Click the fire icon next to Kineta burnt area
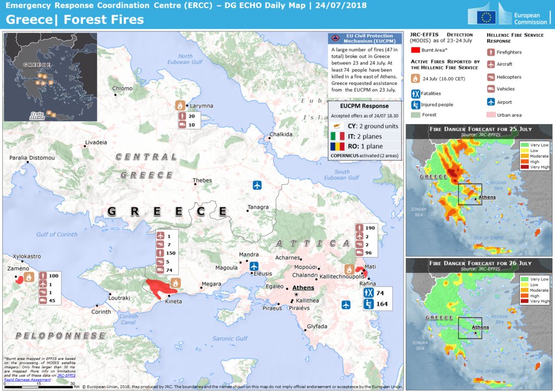The width and height of the screenshot is (555, 392). (175, 283)
